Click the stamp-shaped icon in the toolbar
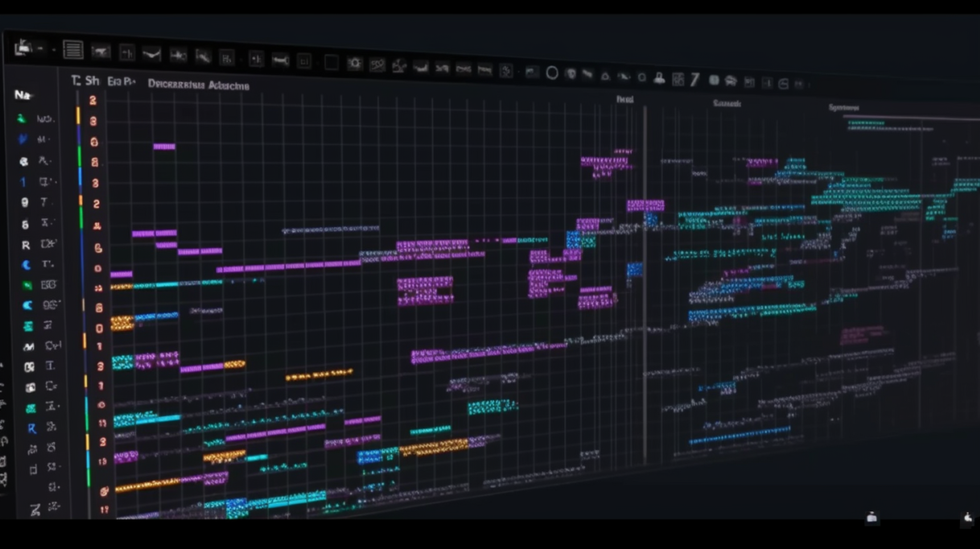 659,78
